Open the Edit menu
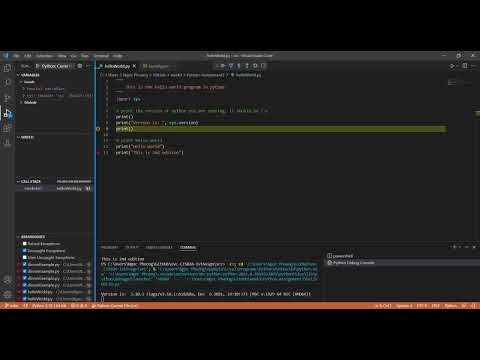 coord(28,56)
